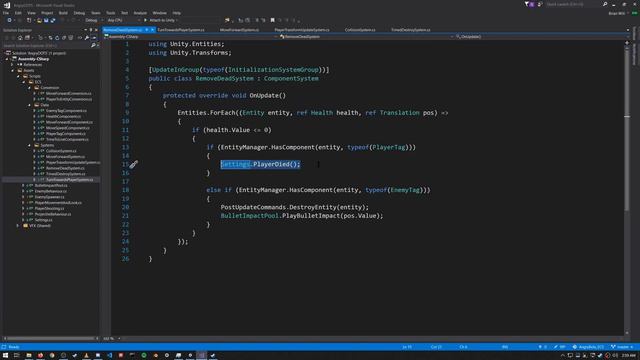Close the RemoveDeadSystem.cs tab
The width and height of the screenshot is (640, 360).
pyautogui.click(x=152, y=30)
